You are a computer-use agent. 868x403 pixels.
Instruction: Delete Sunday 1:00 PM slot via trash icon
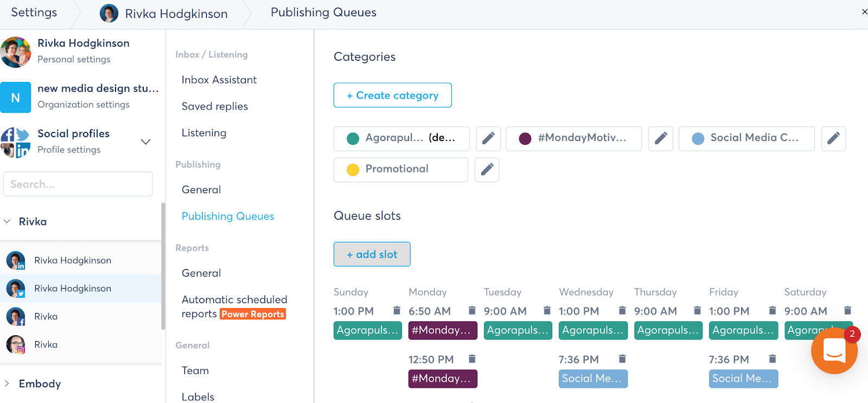[397, 310]
